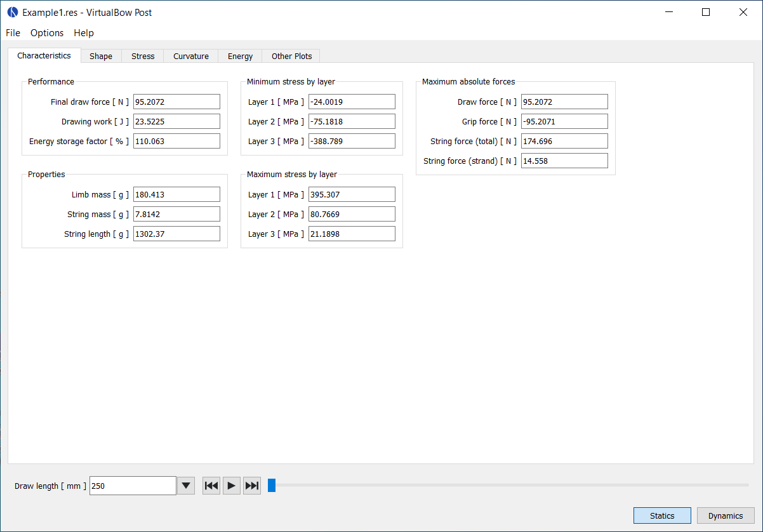Switch to Dynamics mode
This screenshot has height=532, width=763.
coord(726,515)
